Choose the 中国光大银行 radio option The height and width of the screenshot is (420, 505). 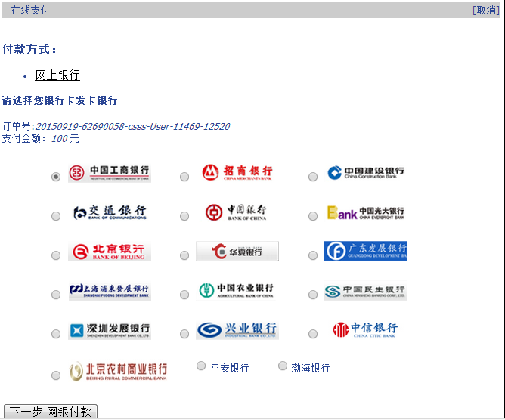[313, 216]
